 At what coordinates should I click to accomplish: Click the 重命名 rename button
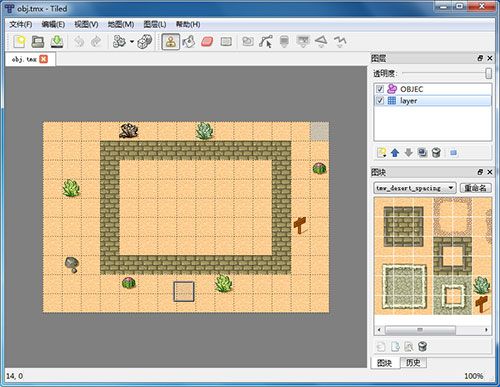[475, 188]
